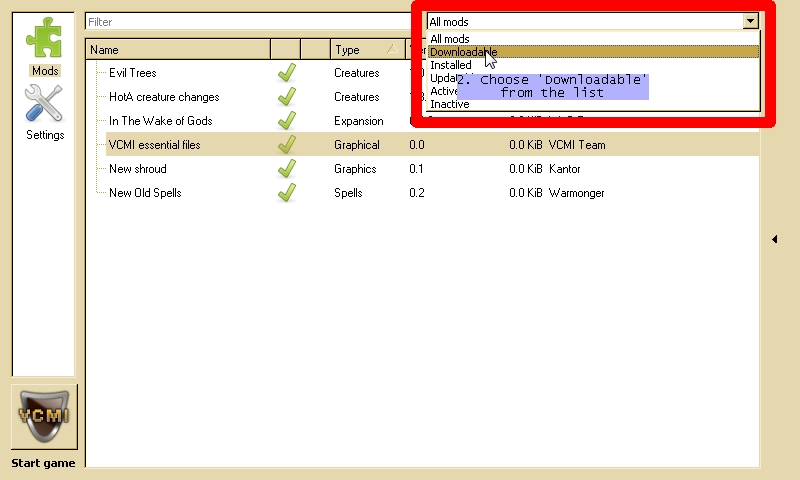The height and width of the screenshot is (480, 800).
Task: Click the Filter text field
Action: (x=250, y=21)
